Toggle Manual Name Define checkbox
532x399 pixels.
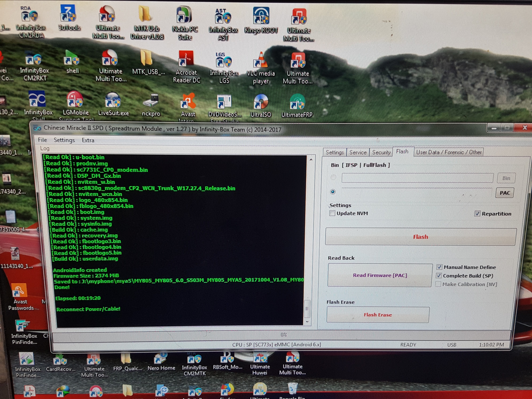click(x=439, y=267)
